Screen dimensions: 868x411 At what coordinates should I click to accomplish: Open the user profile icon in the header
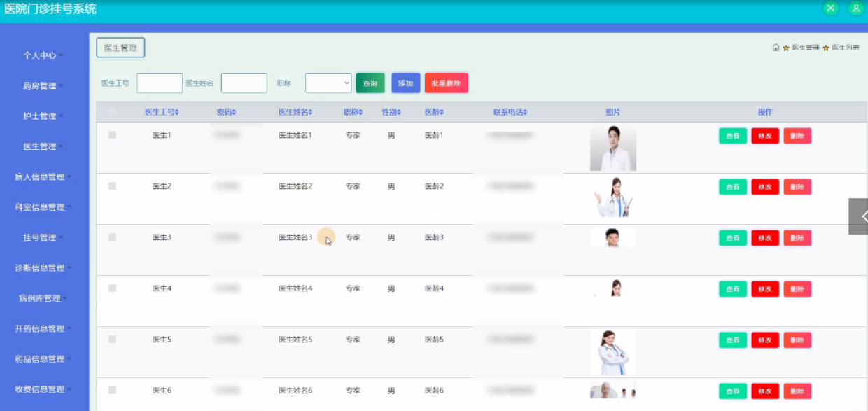click(x=855, y=8)
